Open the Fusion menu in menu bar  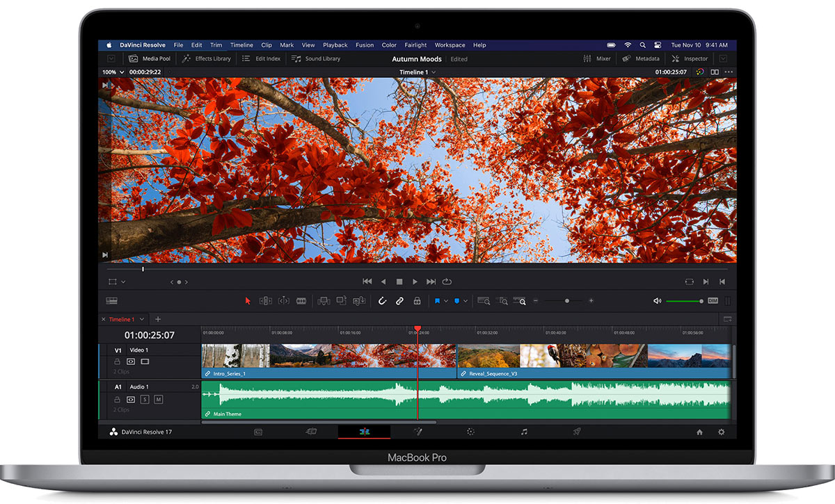coord(365,45)
